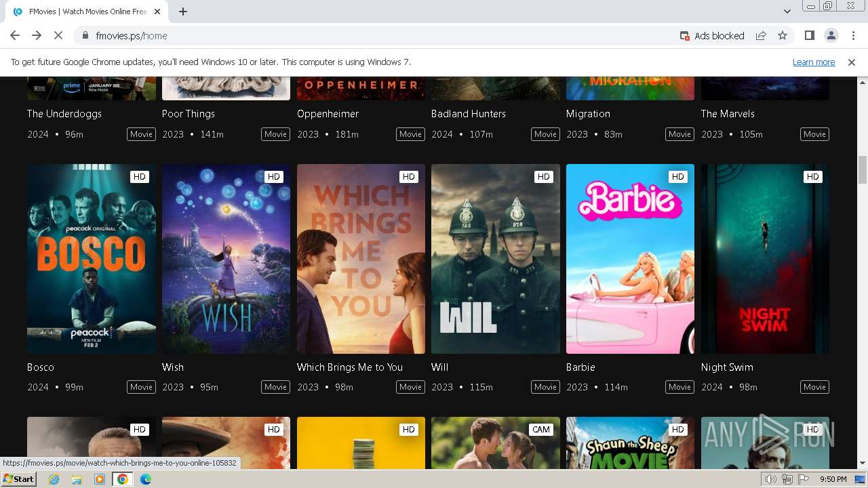Open The Marvels title link
868x488 pixels.
(x=728, y=114)
